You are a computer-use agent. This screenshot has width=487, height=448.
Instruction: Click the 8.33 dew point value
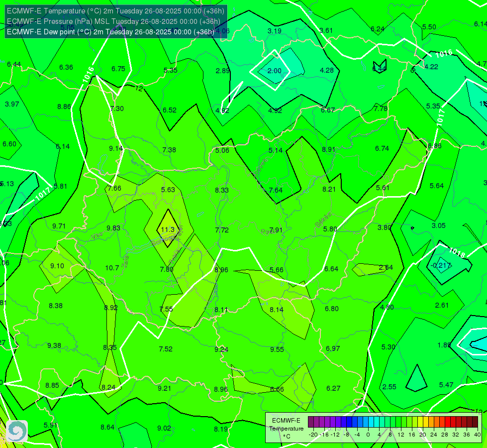tap(222, 190)
